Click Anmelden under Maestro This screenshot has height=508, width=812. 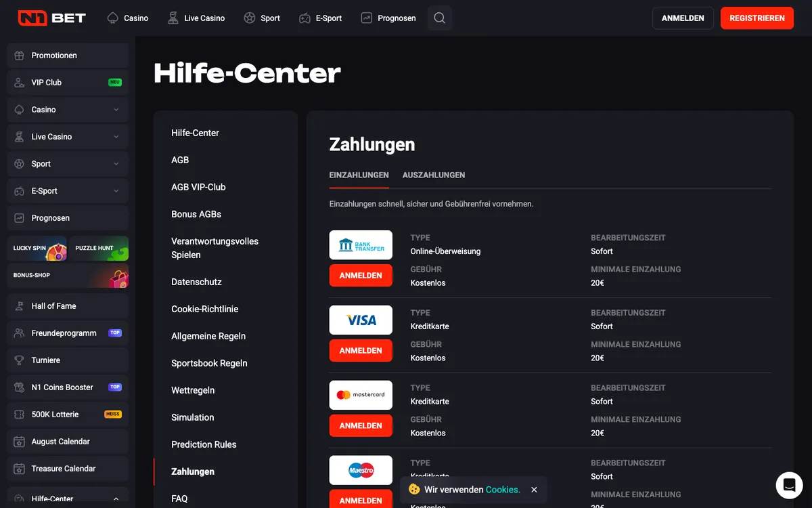(361, 500)
